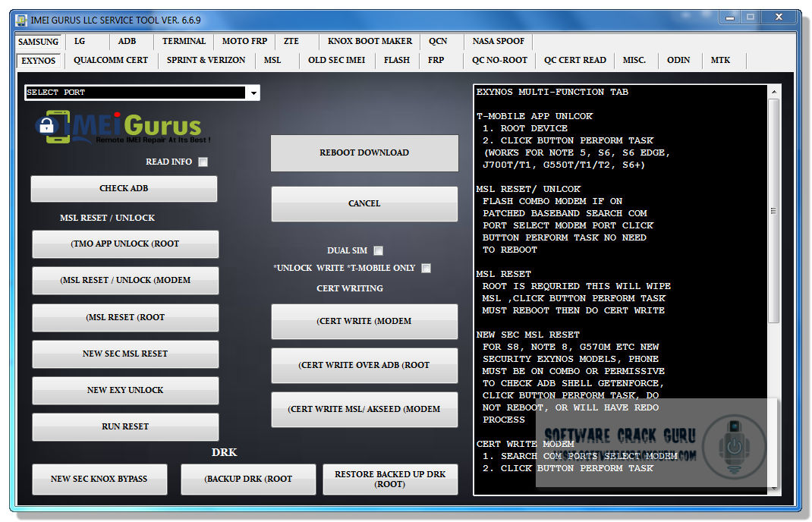Switch to SPRINT & VERIZON sub-tab
The image size is (812, 522).
(206, 61)
